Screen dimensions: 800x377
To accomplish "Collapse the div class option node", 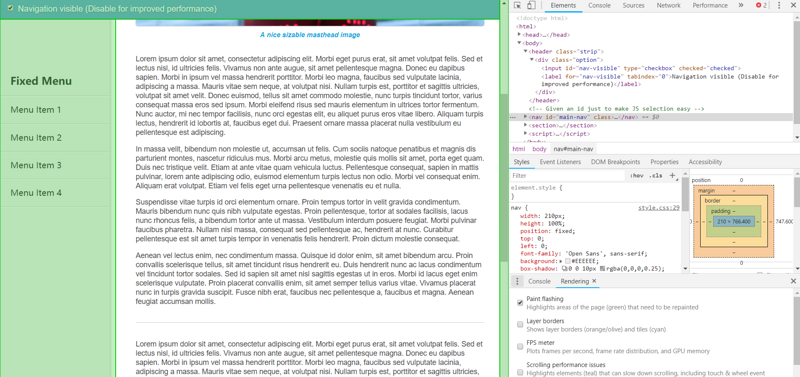I will tap(532, 60).
